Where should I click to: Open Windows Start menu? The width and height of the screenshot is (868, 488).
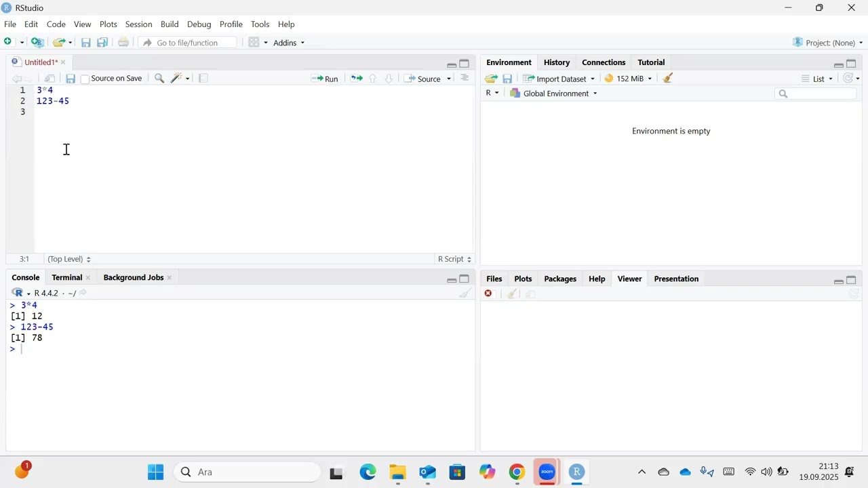point(156,472)
